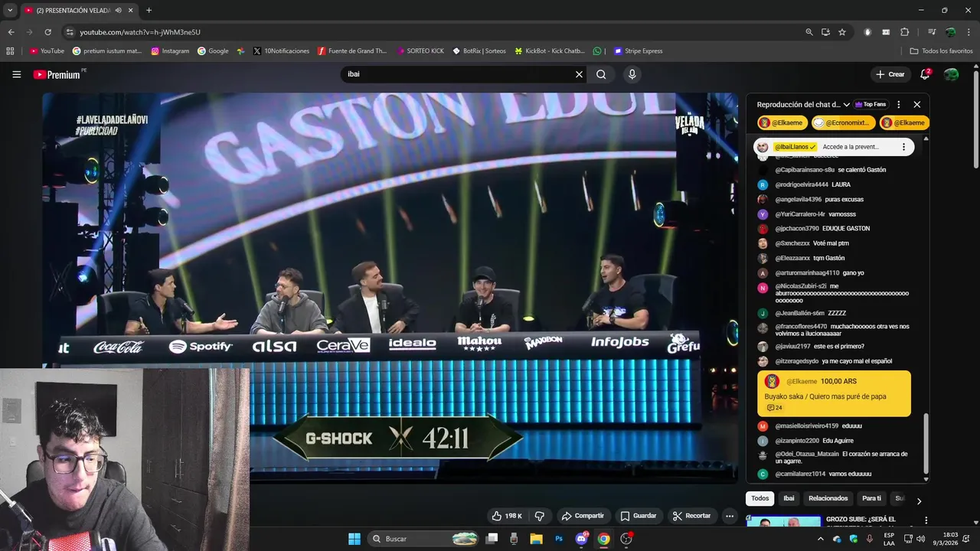Open Chrome three-dot menu
Image resolution: width=980 pixels, height=551 pixels.
tap(969, 32)
